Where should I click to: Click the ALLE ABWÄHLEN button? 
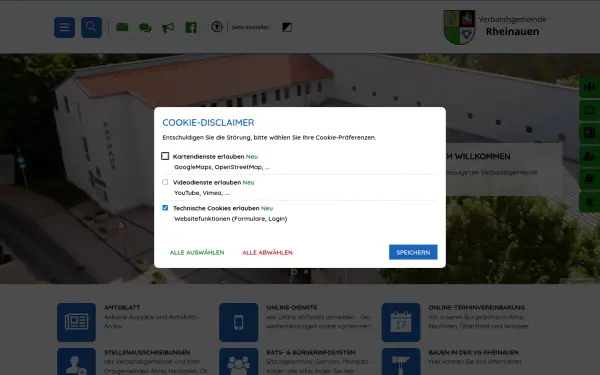267,253
